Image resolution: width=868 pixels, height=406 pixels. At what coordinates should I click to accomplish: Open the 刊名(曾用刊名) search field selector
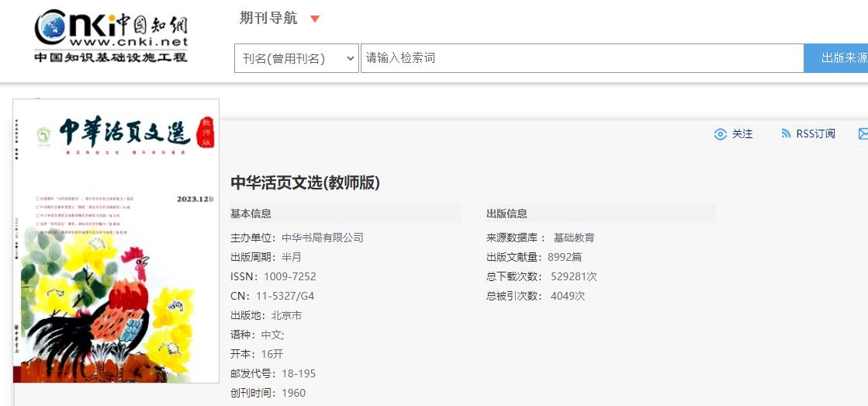point(297,58)
